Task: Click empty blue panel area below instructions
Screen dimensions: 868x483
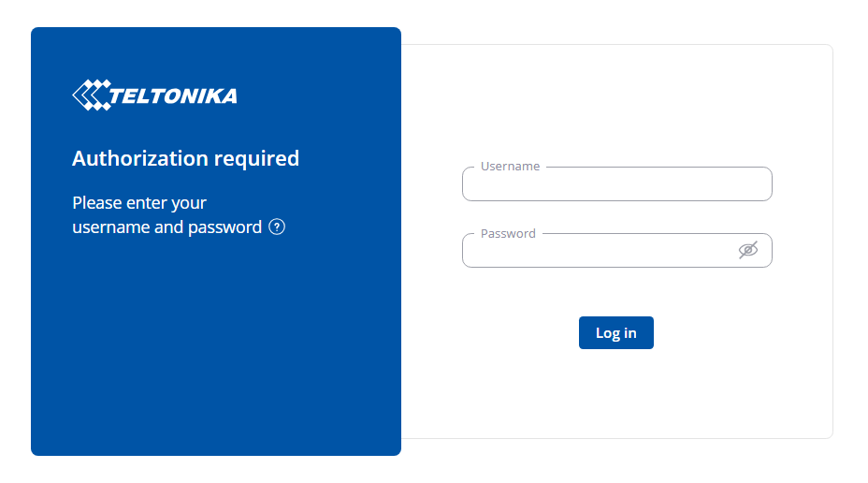Action: pyautogui.click(x=215, y=356)
